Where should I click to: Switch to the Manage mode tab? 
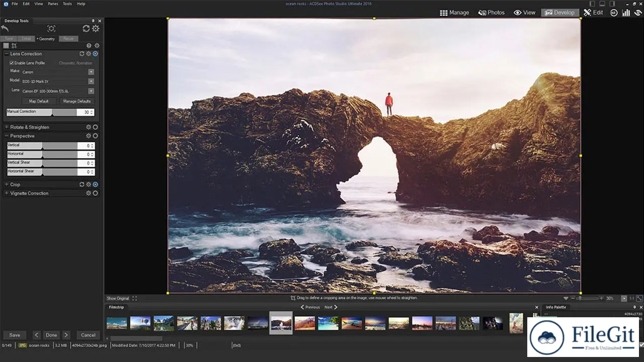(x=454, y=13)
